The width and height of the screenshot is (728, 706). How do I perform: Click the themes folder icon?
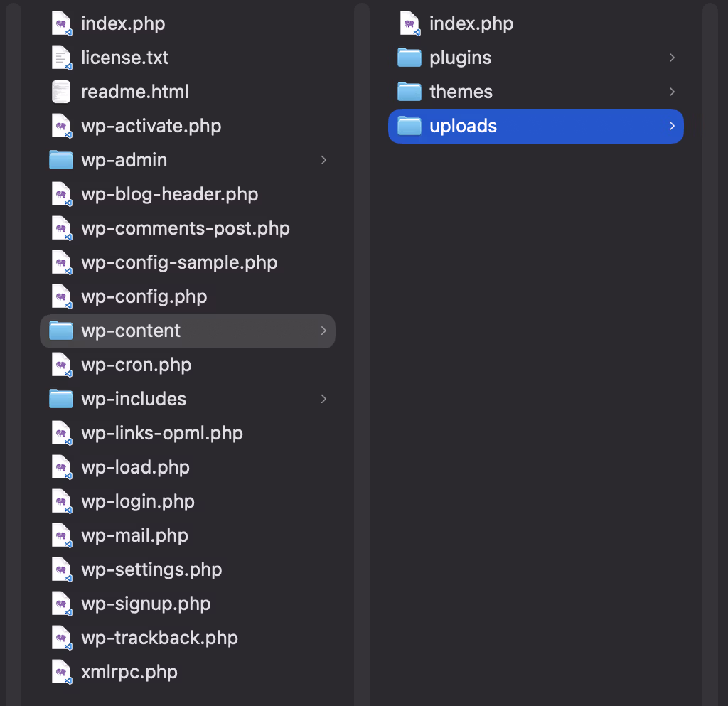click(x=409, y=92)
